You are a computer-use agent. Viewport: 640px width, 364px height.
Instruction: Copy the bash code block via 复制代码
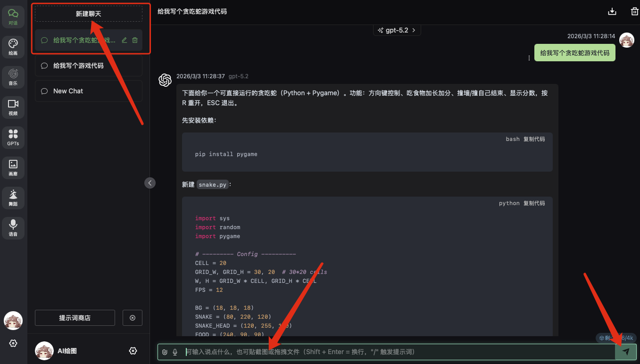[x=534, y=139]
